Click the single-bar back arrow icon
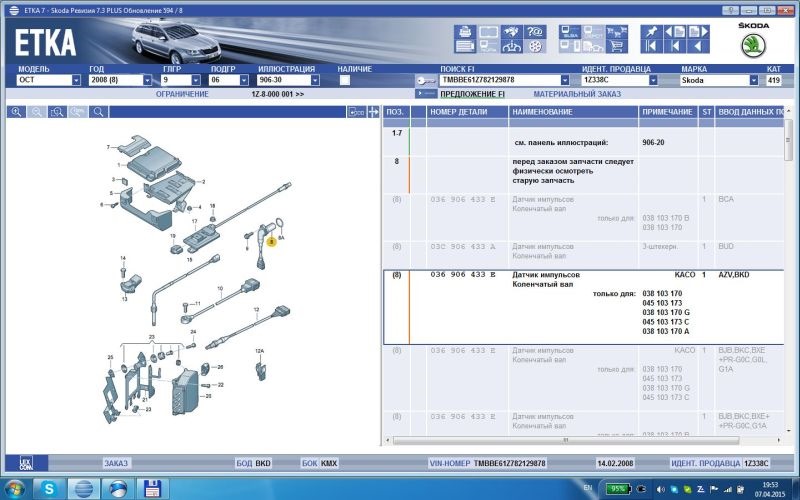This screenshot has width=800, height=500. coord(675,46)
